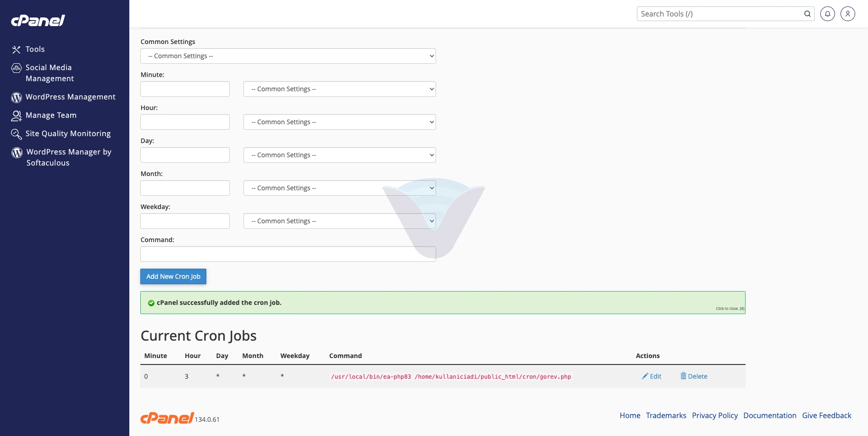Focus the Month input field
Image resolution: width=868 pixels, height=436 pixels.
click(185, 188)
